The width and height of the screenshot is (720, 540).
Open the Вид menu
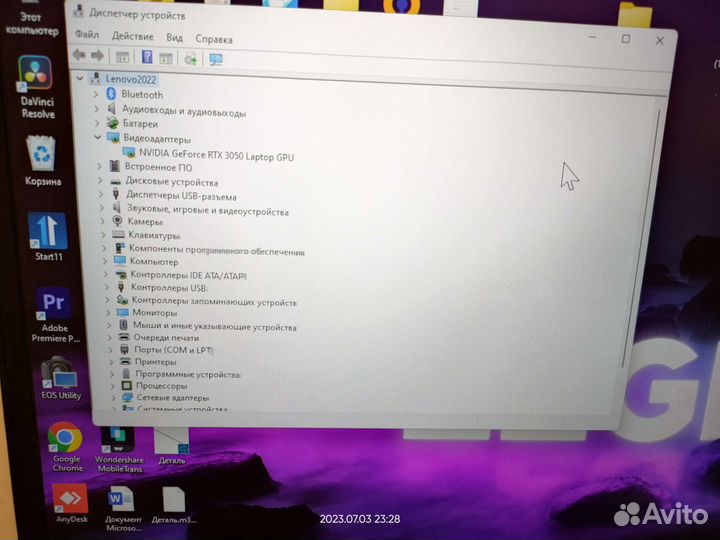(x=174, y=38)
